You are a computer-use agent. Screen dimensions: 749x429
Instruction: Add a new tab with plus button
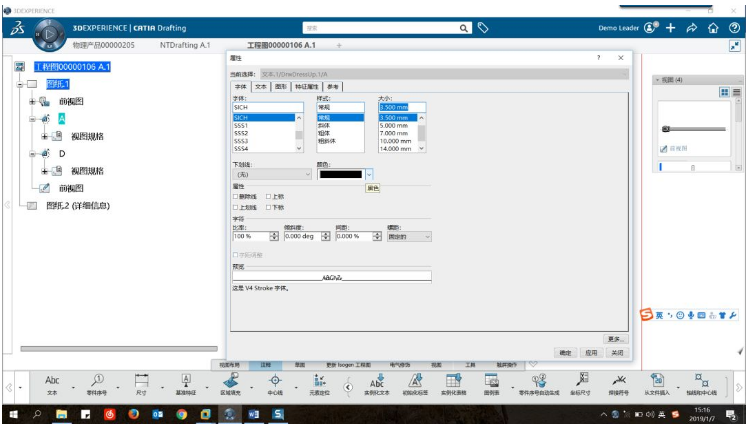(x=339, y=45)
